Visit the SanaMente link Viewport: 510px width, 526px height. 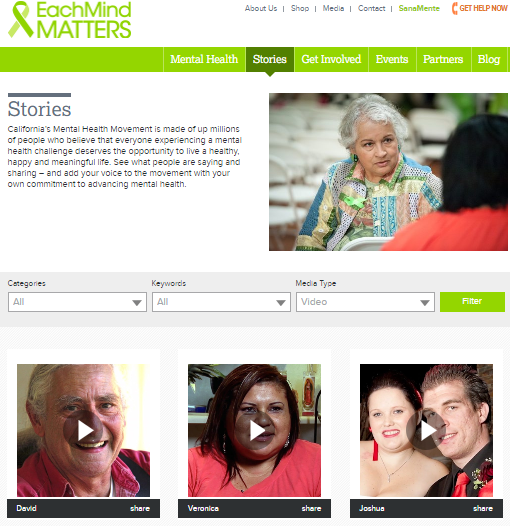pyautogui.click(x=419, y=8)
